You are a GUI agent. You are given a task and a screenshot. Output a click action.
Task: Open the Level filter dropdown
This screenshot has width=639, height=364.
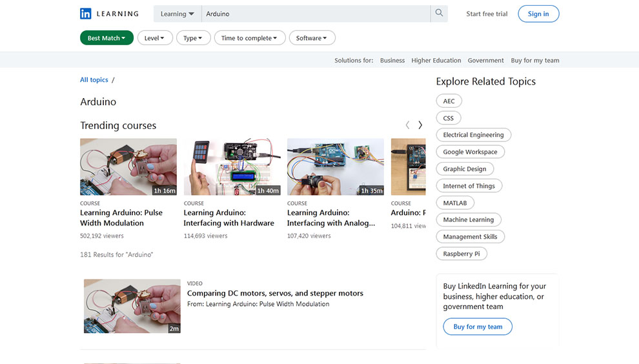pyautogui.click(x=154, y=38)
